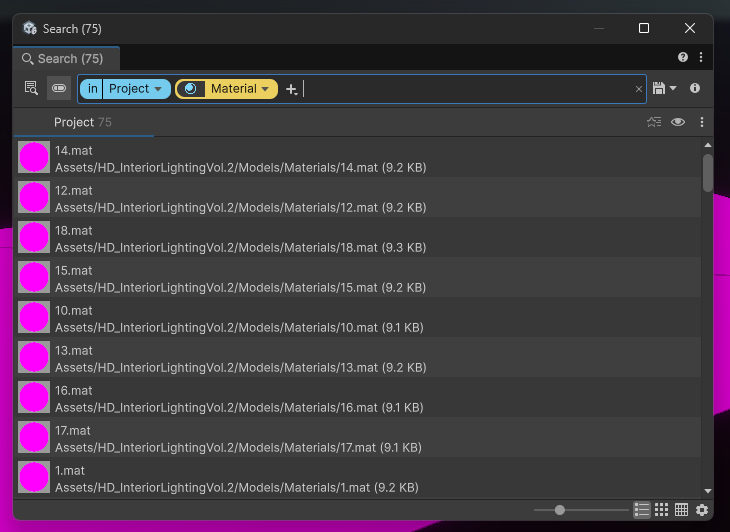Switch to table view mode
This screenshot has height=532, width=730.
[x=681, y=510]
